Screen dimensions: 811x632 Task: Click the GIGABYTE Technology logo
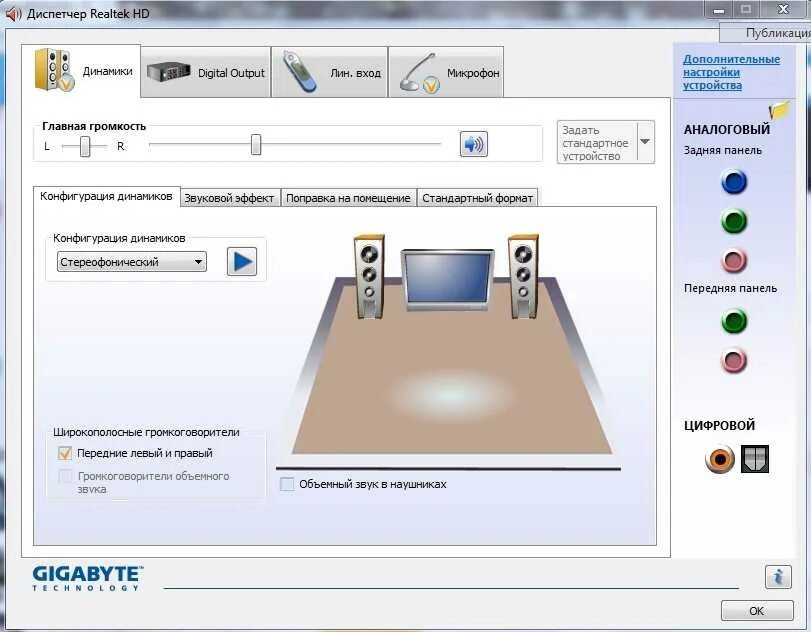click(x=87, y=578)
